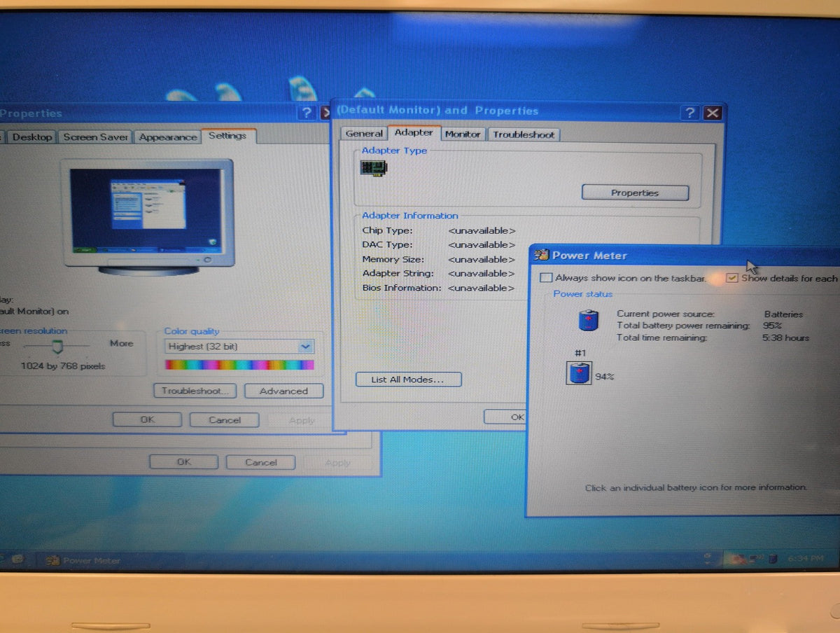Viewport: 840px width, 633px height.
Task: Click the 5:38 hours time remaining value
Action: point(786,338)
